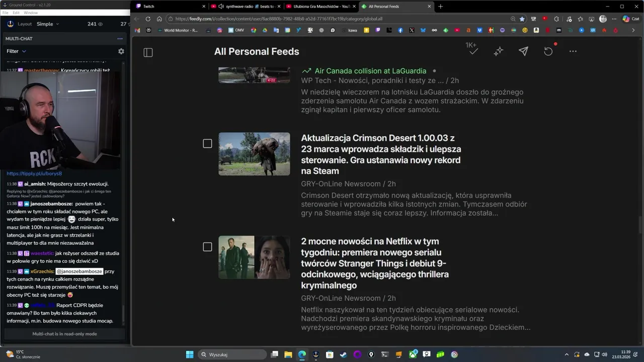Viewport: 644px width, 362px height.
Task: Click the viewer count eye icon
Action: coord(100,24)
